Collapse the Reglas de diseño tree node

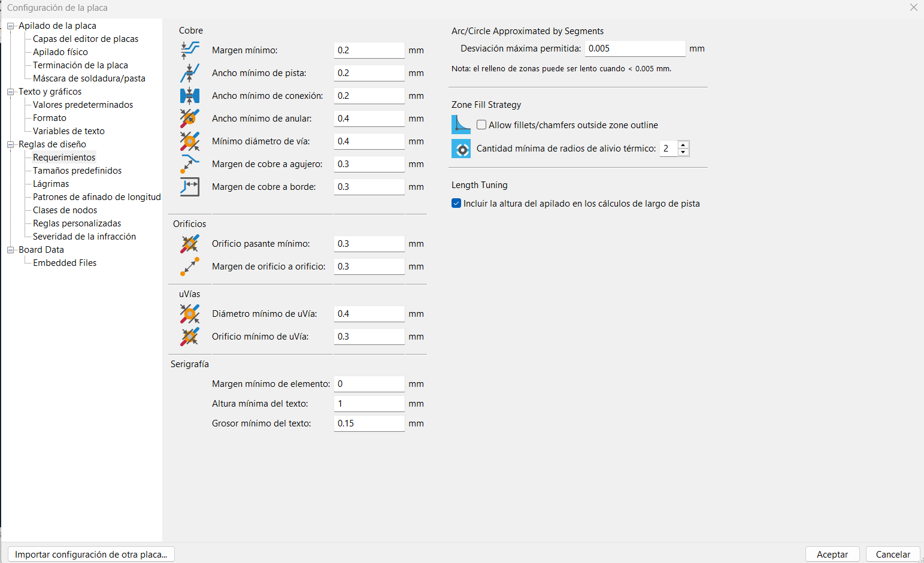click(11, 144)
